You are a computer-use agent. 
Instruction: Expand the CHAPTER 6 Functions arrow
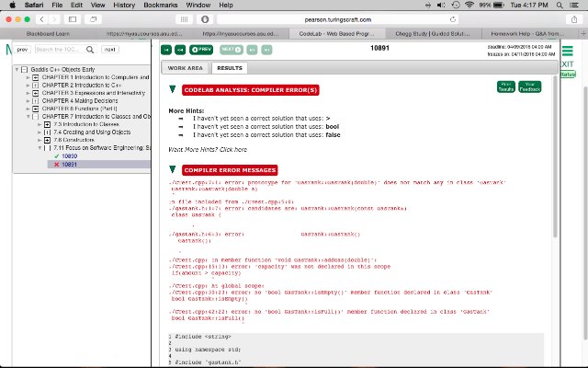(x=28, y=109)
